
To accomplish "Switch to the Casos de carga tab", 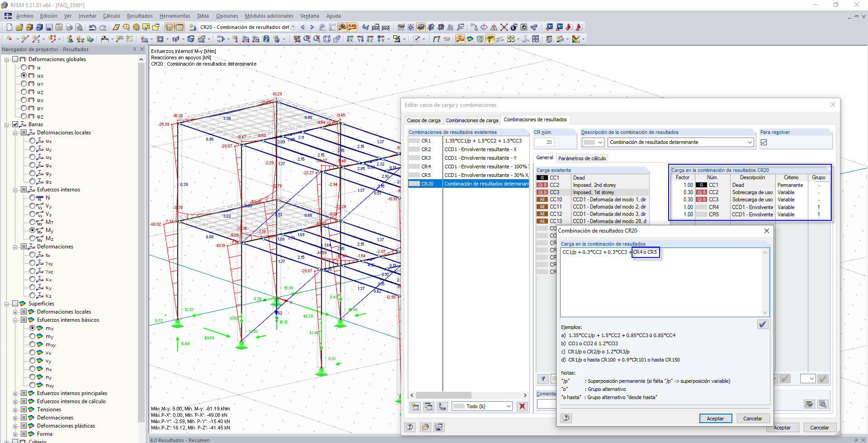I will point(423,120).
